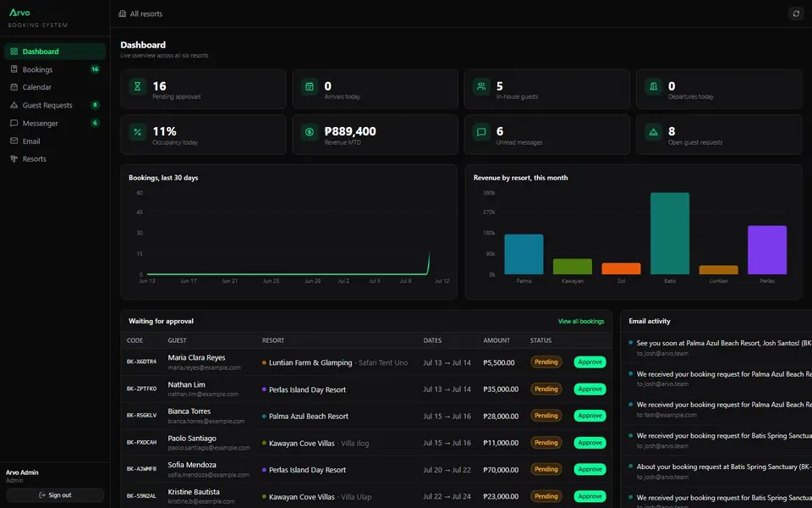The image size is (812, 508).
Task: Click the Sign out button
Action: coord(55,495)
